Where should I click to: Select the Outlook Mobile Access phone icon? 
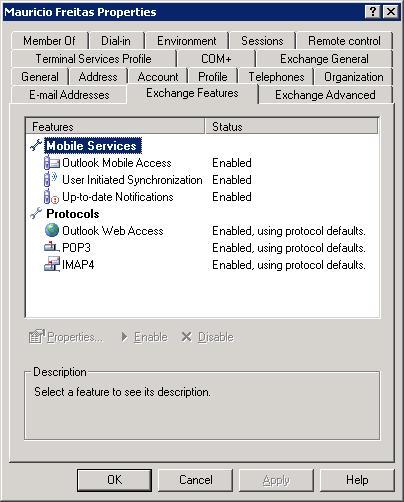[52, 163]
